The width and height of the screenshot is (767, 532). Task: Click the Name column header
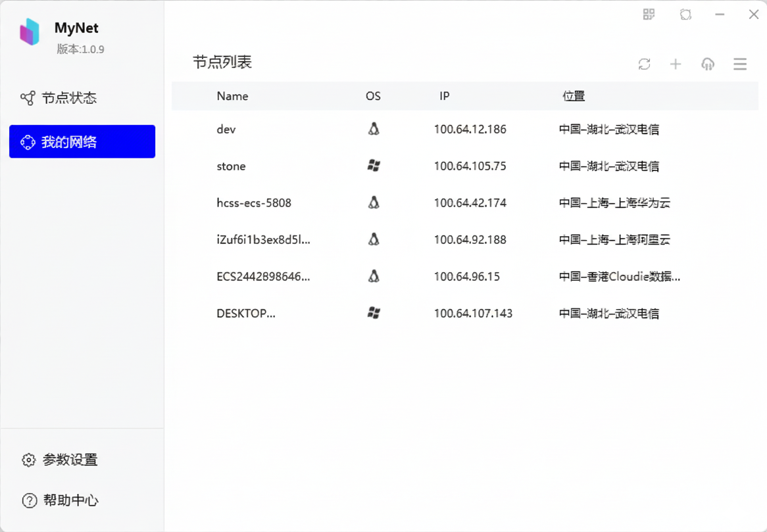232,96
